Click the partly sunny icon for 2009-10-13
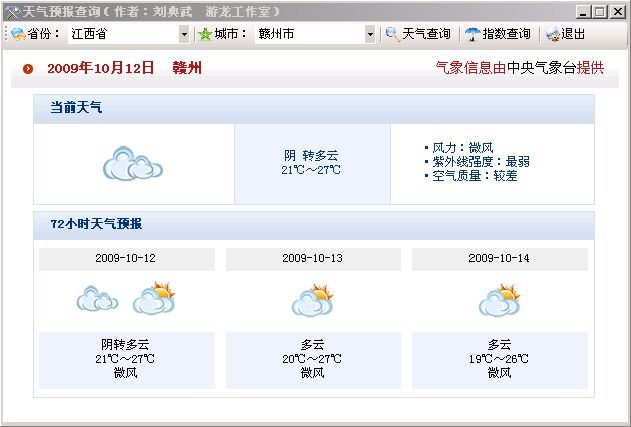The image size is (631, 427). pyautogui.click(x=312, y=300)
